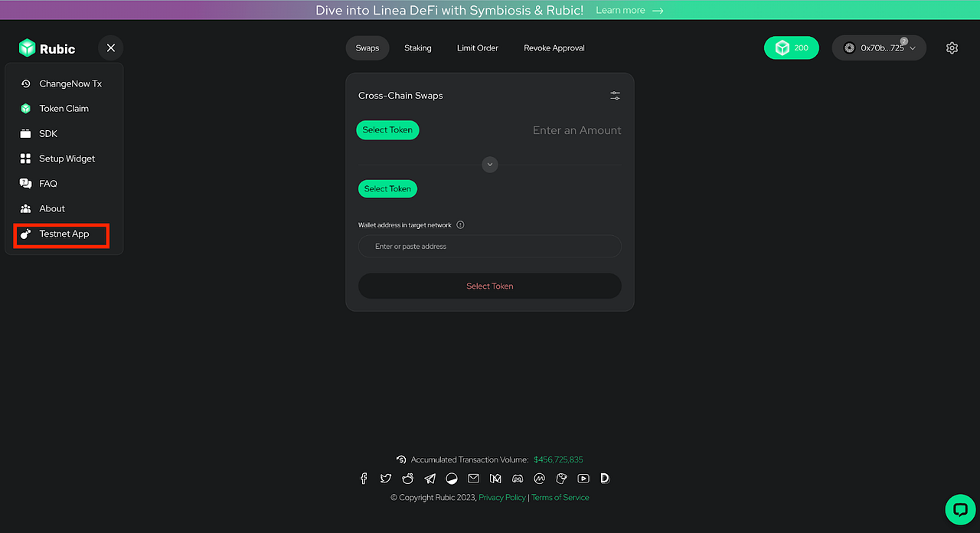The width and height of the screenshot is (980, 533).
Task: Open the Privacy Policy link
Action: (x=502, y=498)
